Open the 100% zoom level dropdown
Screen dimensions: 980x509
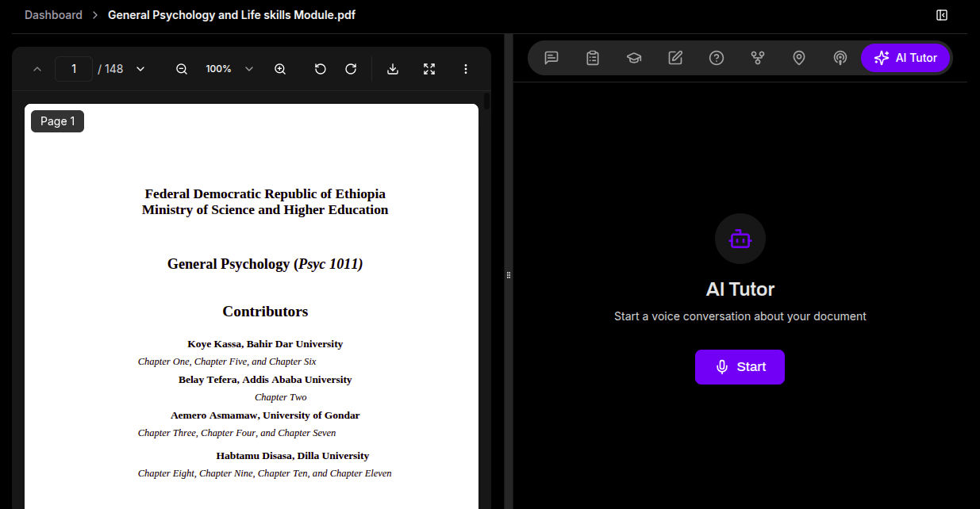click(x=229, y=69)
